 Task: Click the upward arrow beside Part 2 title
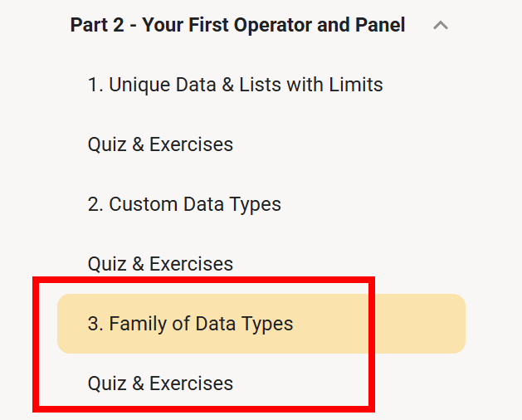click(441, 26)
